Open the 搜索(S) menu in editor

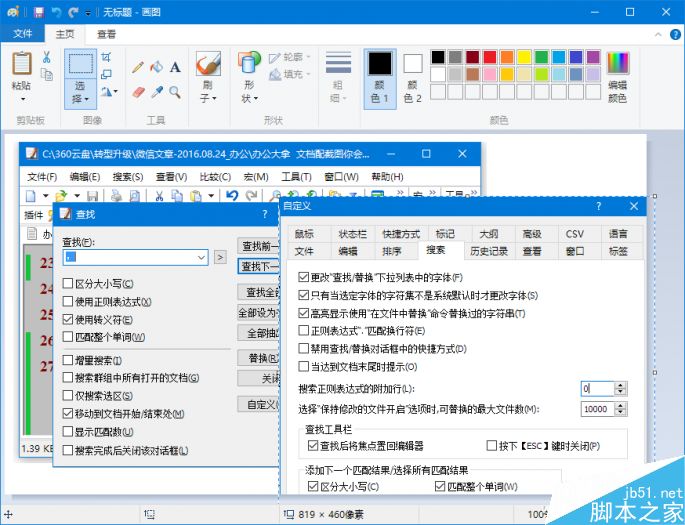click(x=128, y=177)
